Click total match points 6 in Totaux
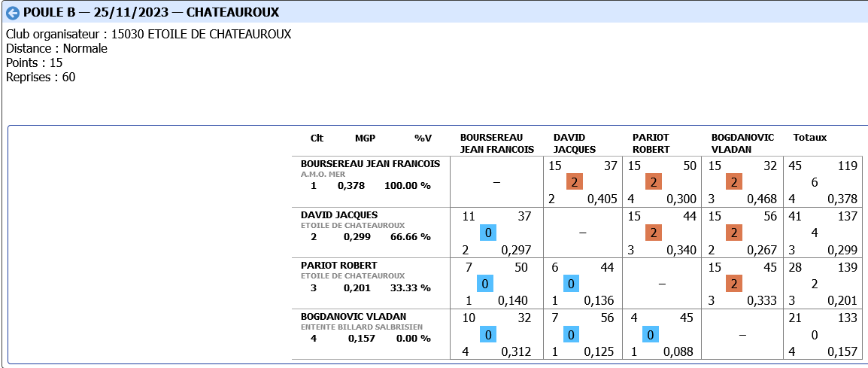The image size is (868, 368). [815, 182]
